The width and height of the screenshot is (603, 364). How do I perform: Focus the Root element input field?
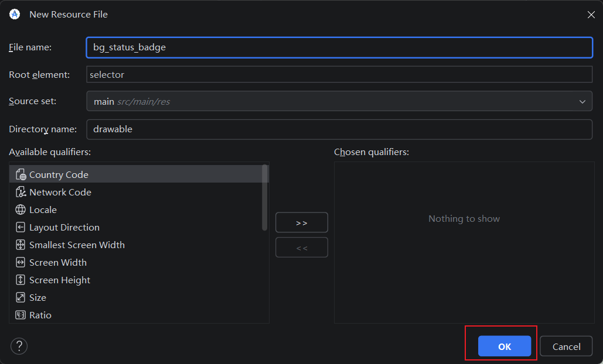[x=339, y=74]
